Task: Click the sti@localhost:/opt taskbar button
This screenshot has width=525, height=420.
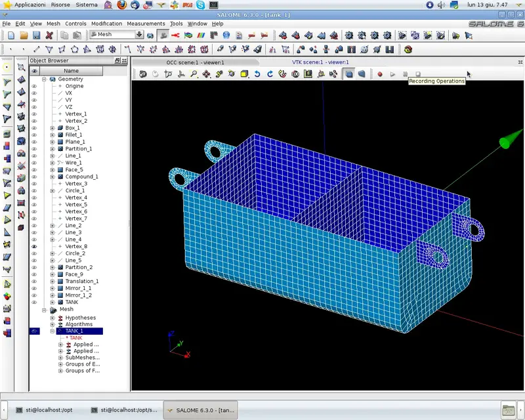Action: 45,410
